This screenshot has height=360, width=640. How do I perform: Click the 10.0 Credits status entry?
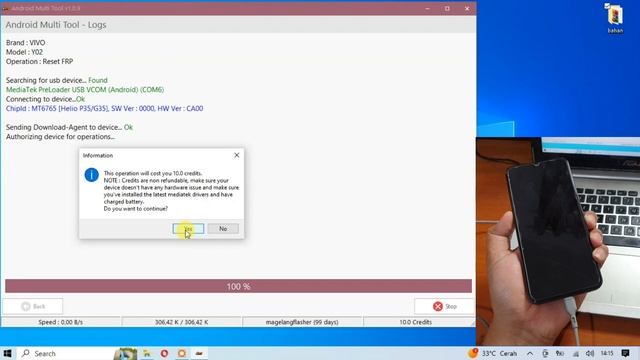416,322
